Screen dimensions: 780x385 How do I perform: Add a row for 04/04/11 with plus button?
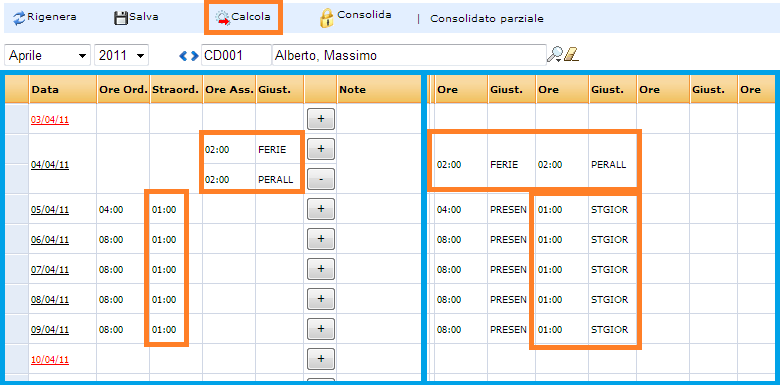321,149
